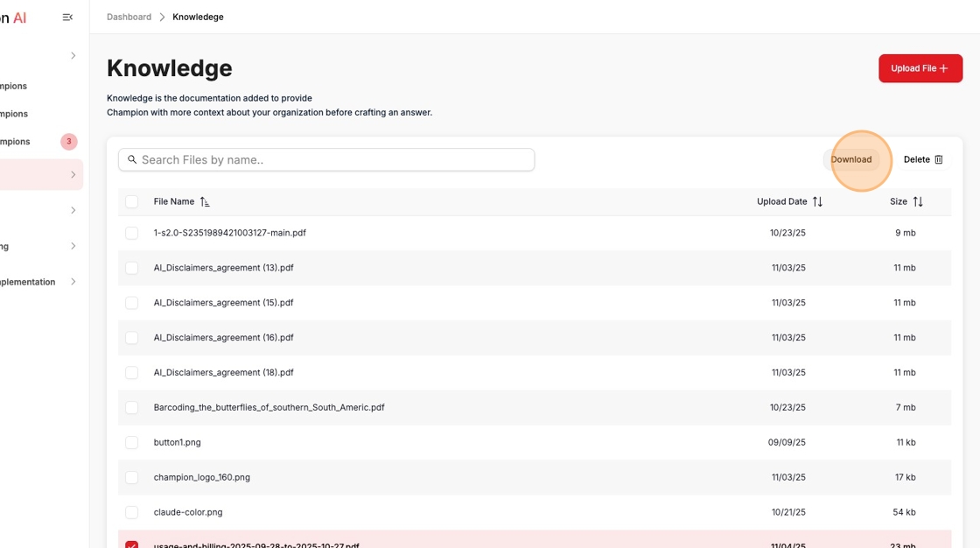Expand the highlighted sidebar section chevron
The width and height of the screenshot is (980, 548).
pyautogui.click(x=73, y=174)
